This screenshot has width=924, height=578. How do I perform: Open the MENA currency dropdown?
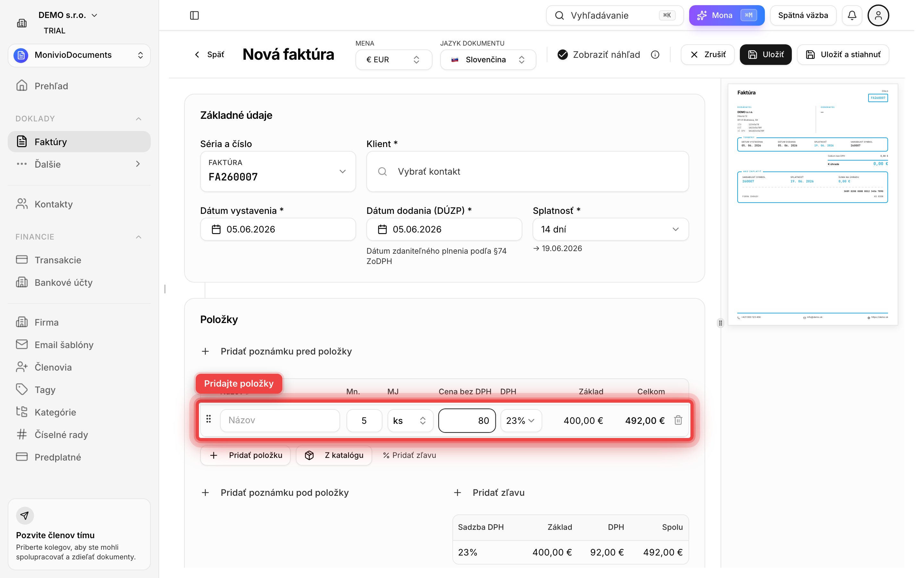[x=394, y=60]
